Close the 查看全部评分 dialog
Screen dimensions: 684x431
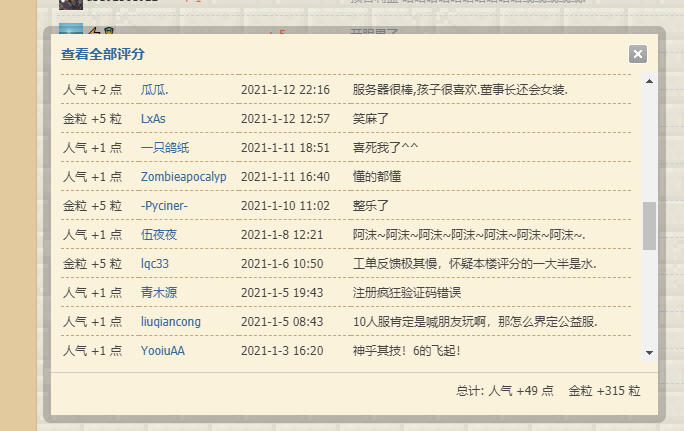tap(637, 55)
